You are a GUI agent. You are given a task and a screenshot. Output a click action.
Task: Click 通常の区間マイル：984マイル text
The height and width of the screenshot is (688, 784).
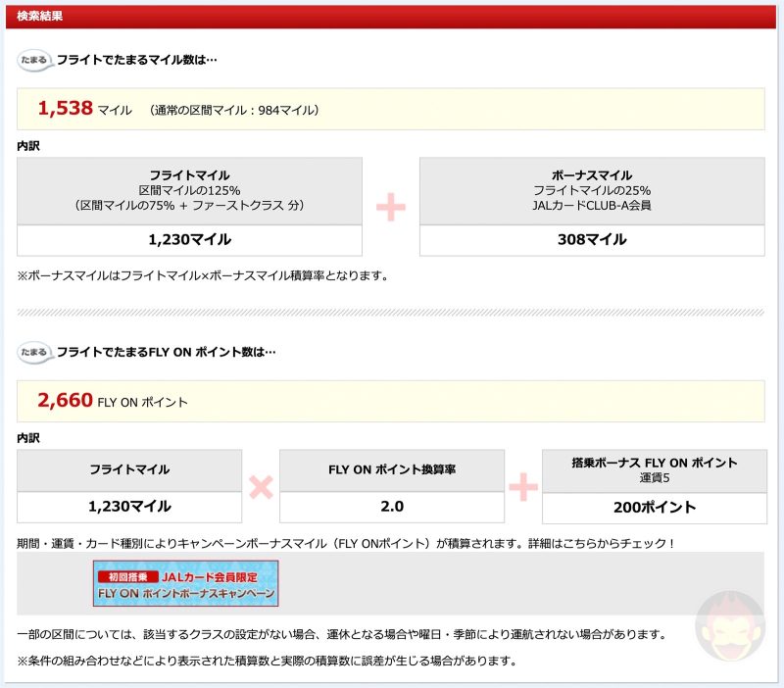point(234,111)
